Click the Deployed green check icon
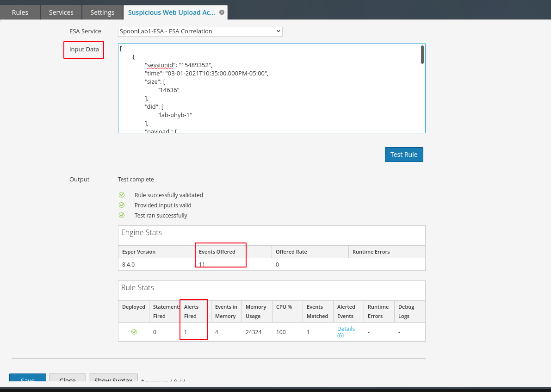 134,332
